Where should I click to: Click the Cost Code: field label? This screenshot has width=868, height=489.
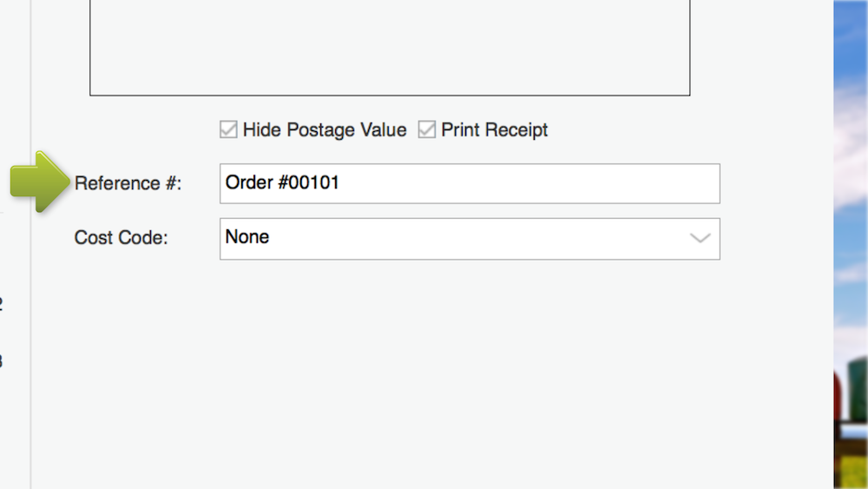coord(121,237)
